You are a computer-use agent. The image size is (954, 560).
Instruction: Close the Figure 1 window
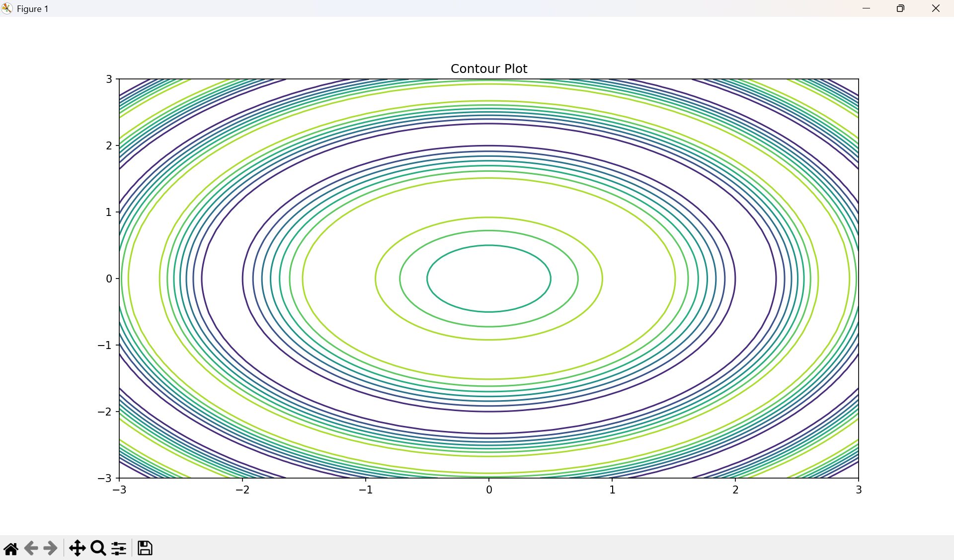[x=936, y=8]
